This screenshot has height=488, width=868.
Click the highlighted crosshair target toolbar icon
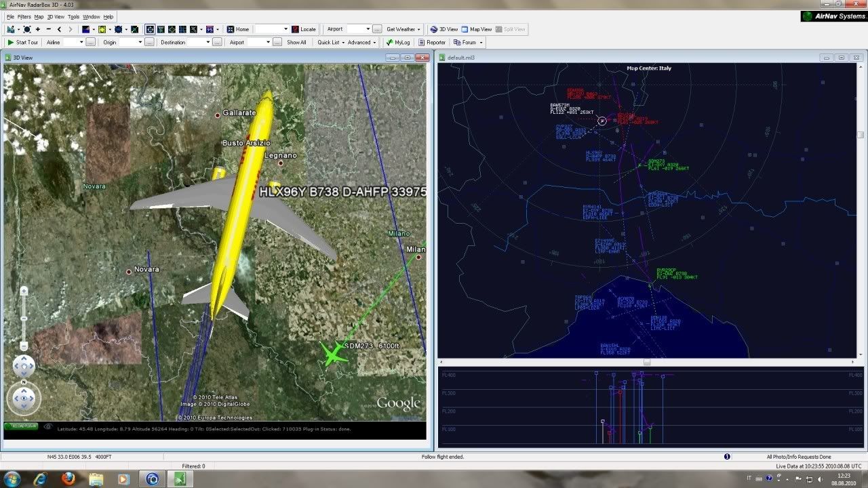click(150, 29)
